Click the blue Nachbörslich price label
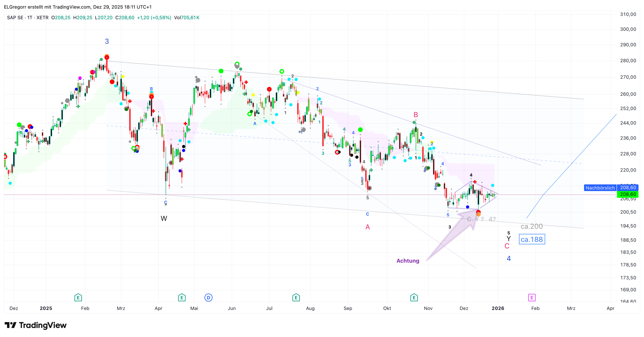This screenshot has width=644, height=337. point(600,188)
